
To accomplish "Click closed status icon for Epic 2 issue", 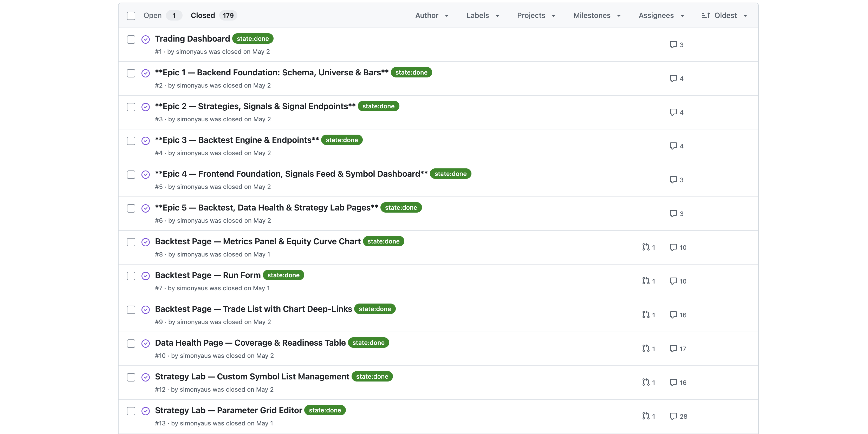I will pyautogui.click(x=146, y=107).
